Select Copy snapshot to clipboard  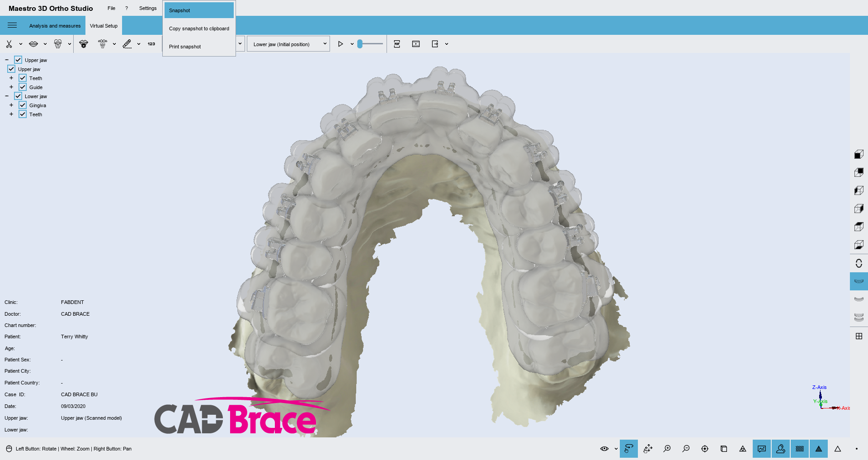pyautogui.click(x=199, y=28)
